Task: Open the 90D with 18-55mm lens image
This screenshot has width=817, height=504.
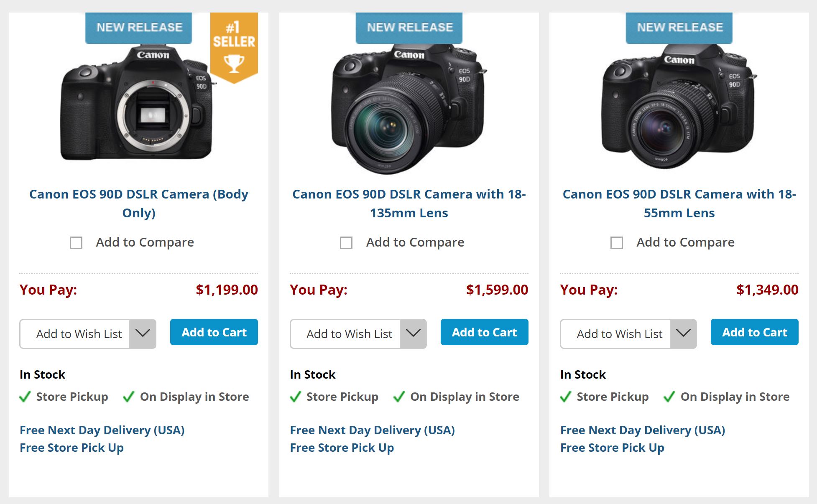Action: [678, 107]
